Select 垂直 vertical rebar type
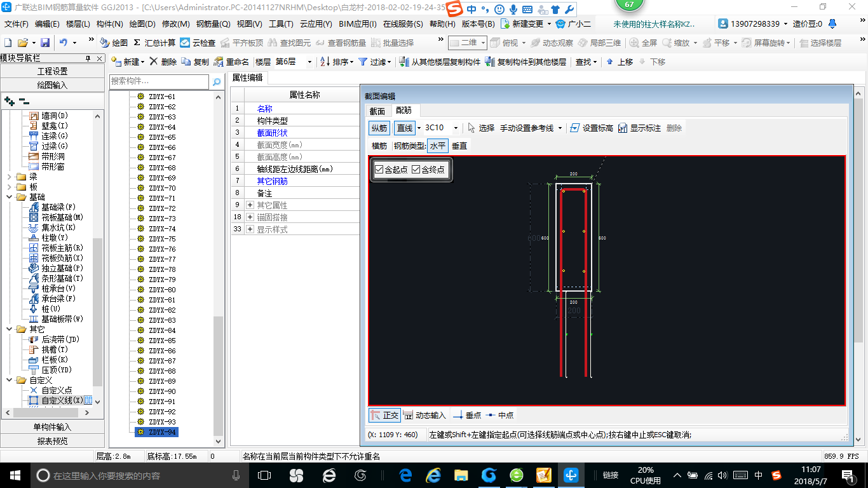 pyautogui.click(x=459, y=146)
